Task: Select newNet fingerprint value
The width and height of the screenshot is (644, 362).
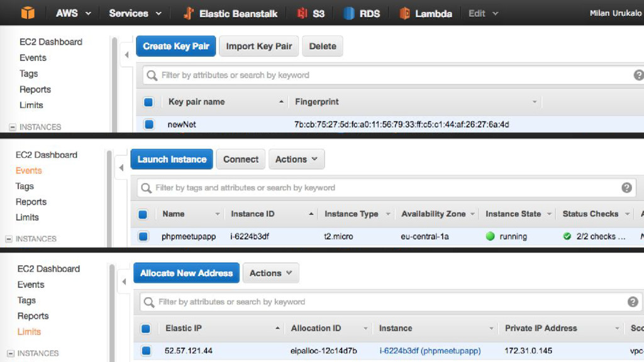Action: (402, 124)
